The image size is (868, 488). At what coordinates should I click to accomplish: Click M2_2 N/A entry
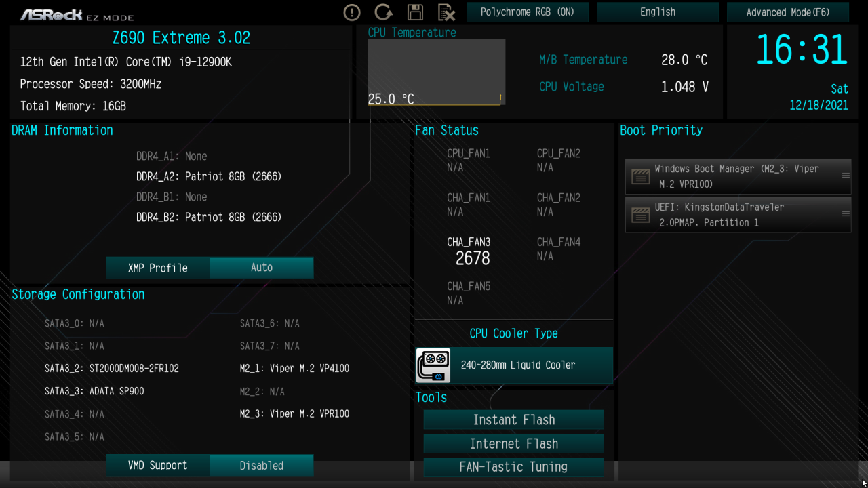pyautogui.click(x=262, y=391)
